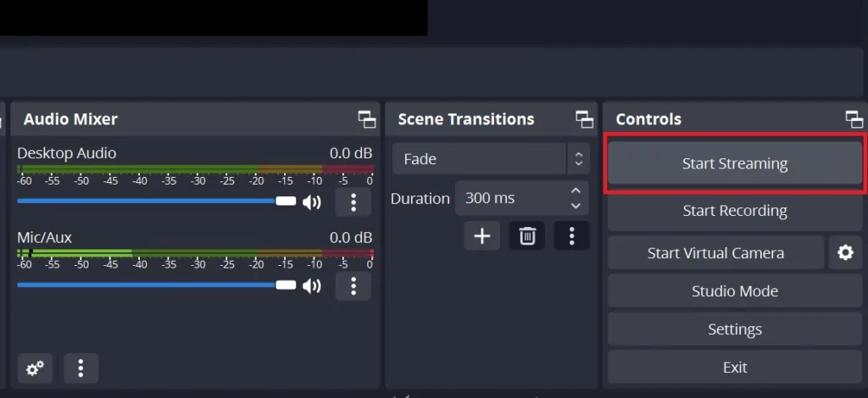Open Audio Mixer bottom three-dot menu
The width and height of the screenshot is (868, 398).
(x=81, y=368)
